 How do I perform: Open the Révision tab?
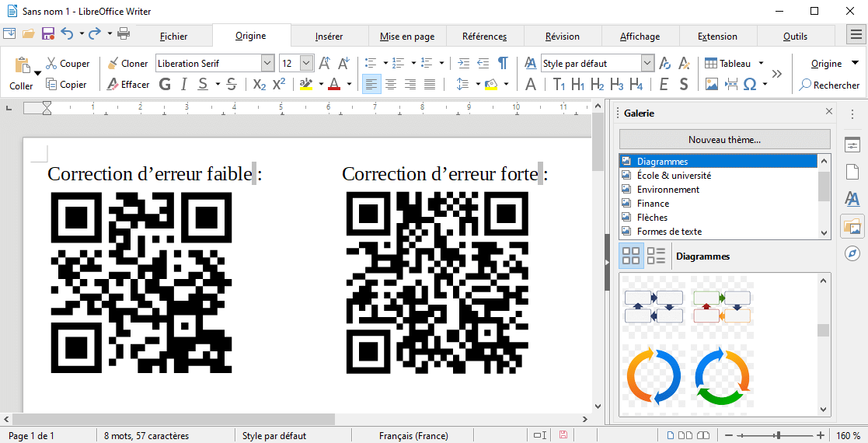(563, 37)
